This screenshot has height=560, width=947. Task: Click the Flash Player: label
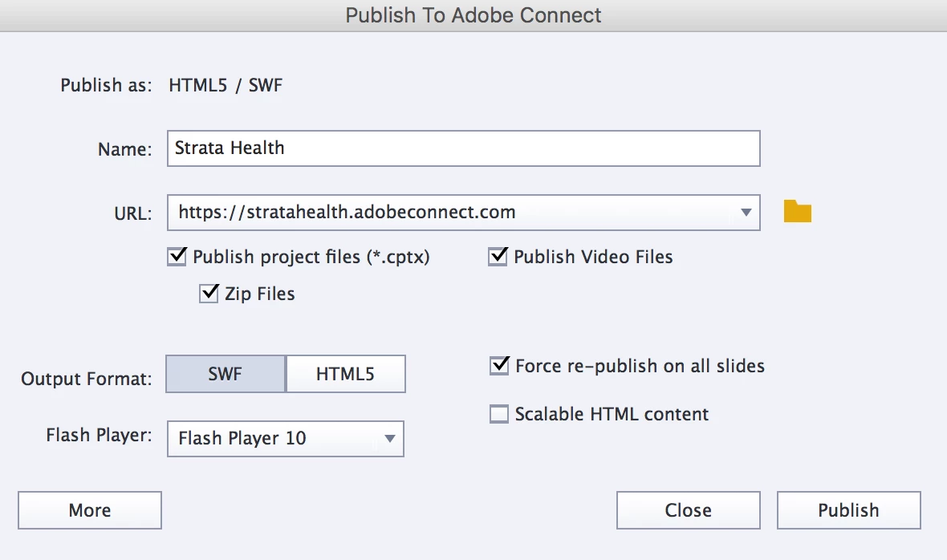point(99,436)
